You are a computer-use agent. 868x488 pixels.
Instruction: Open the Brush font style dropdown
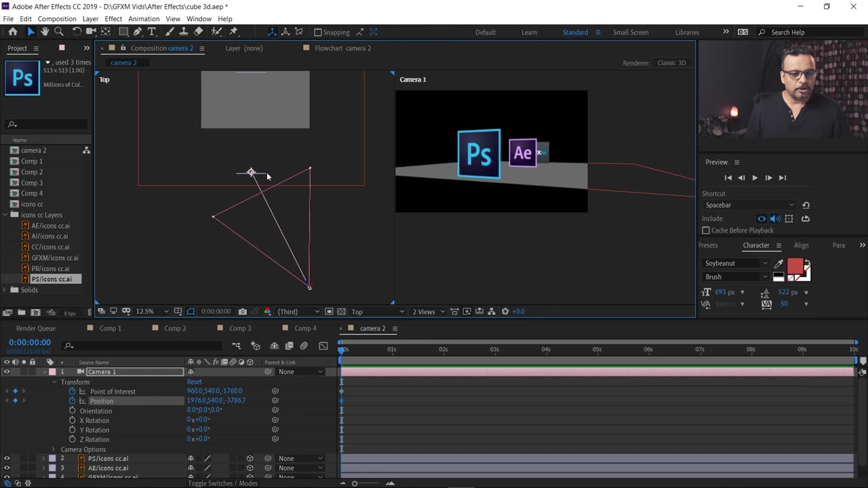[736, 277]
